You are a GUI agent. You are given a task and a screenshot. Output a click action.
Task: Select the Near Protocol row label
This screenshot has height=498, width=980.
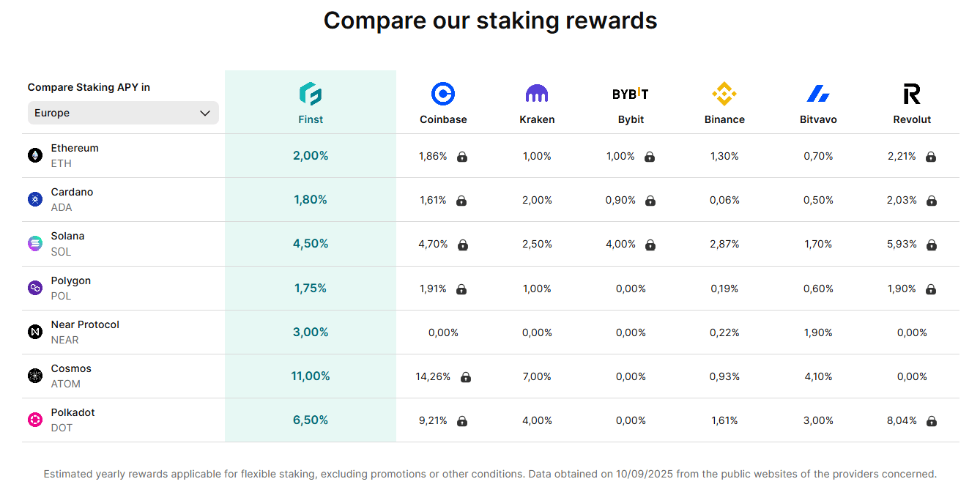[85, 324]
